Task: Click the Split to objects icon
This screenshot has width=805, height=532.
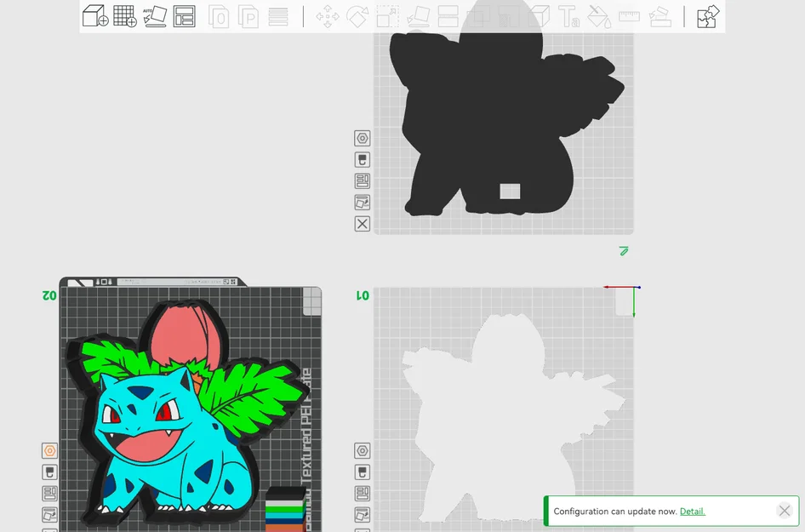Action: (x=219, y=16)
